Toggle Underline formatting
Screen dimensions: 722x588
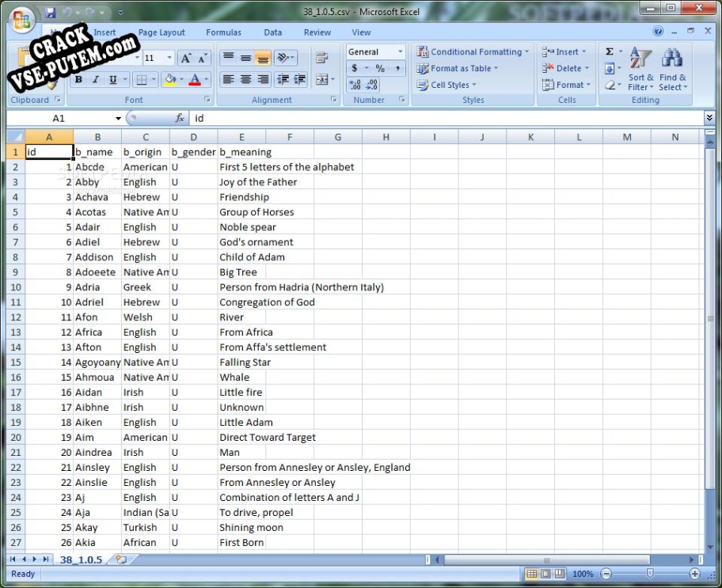pyautogui.click(x=112, y=80)
